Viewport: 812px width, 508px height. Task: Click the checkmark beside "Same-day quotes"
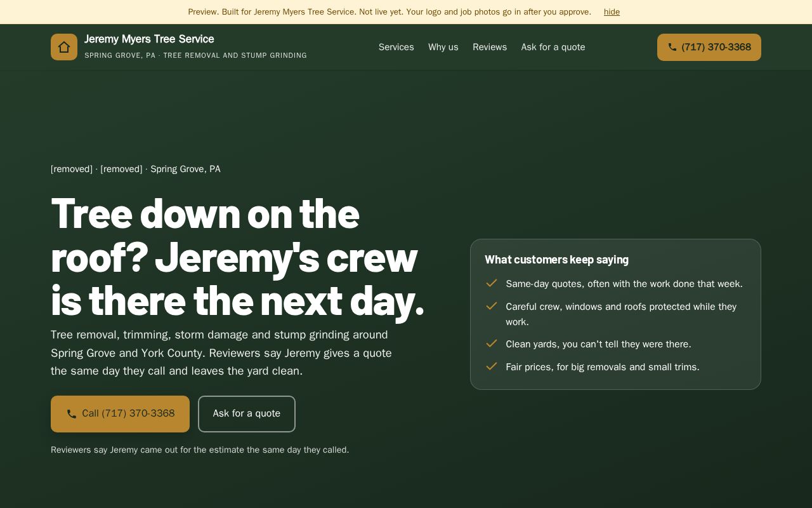pos(491,283)
